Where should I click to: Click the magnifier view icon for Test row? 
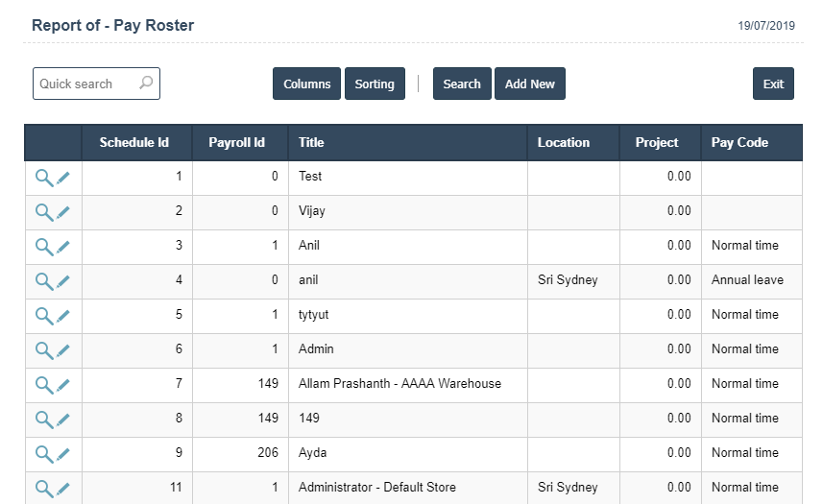[44, 177]
